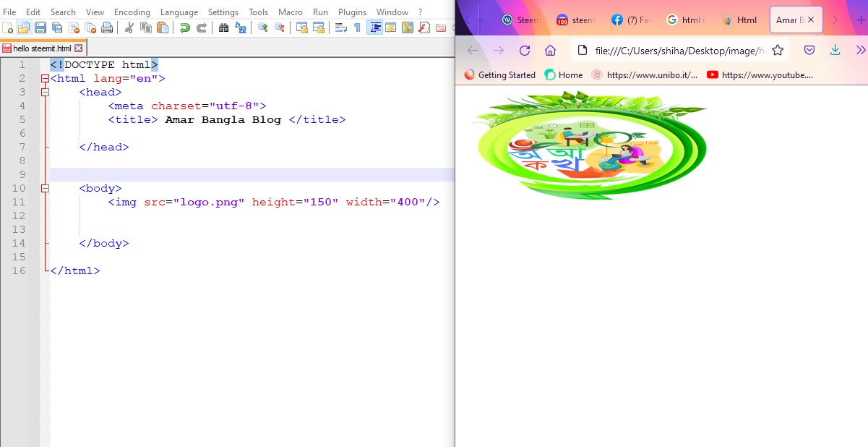The height and width of the screenshot is (447, 868).
Task: Collapse the head tag fold at line 3
Action: point(45,93)
